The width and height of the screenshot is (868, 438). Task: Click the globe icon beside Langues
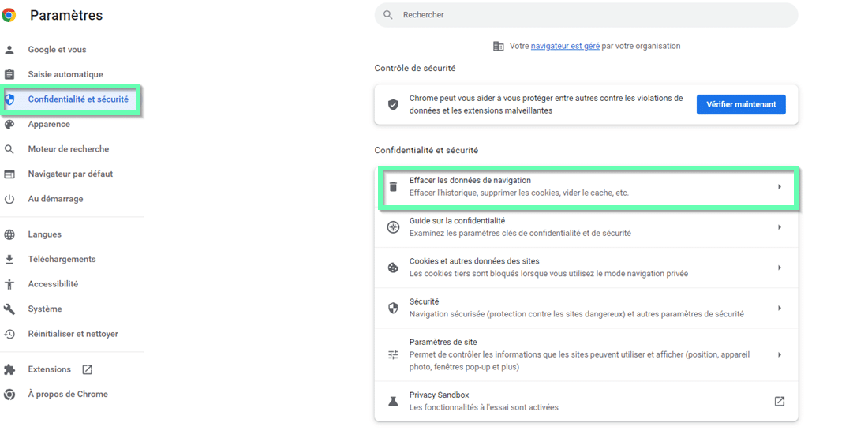coord(9,234)
